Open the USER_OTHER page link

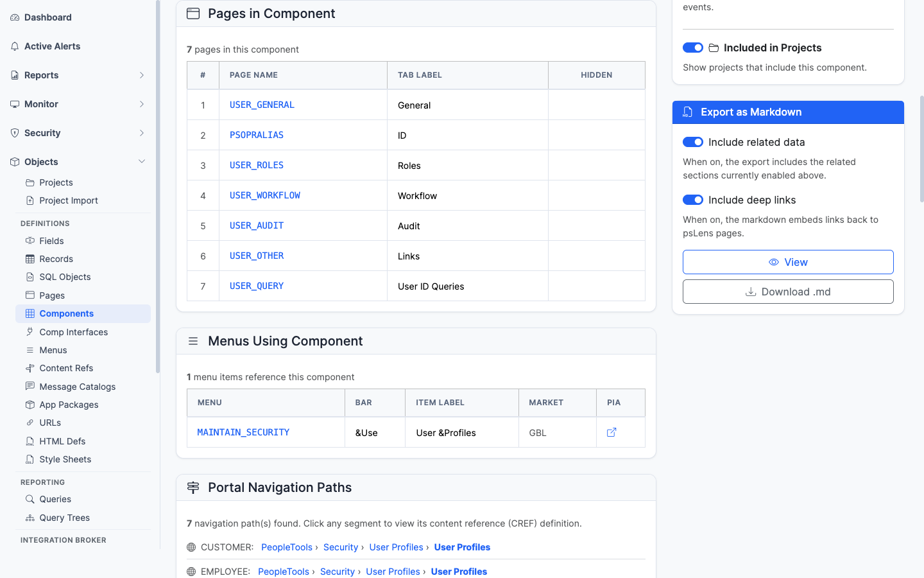click(x=257, y=256)
